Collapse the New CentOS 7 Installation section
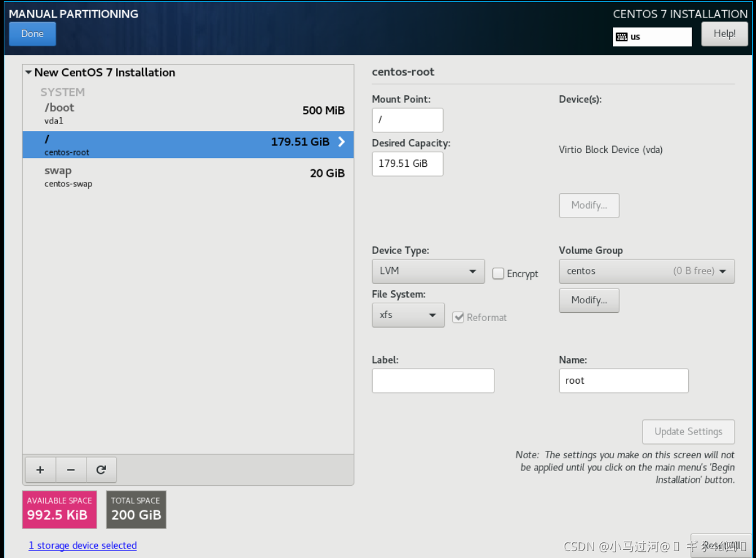This screenshot has width=756, height=558. (x=28, y=73)
